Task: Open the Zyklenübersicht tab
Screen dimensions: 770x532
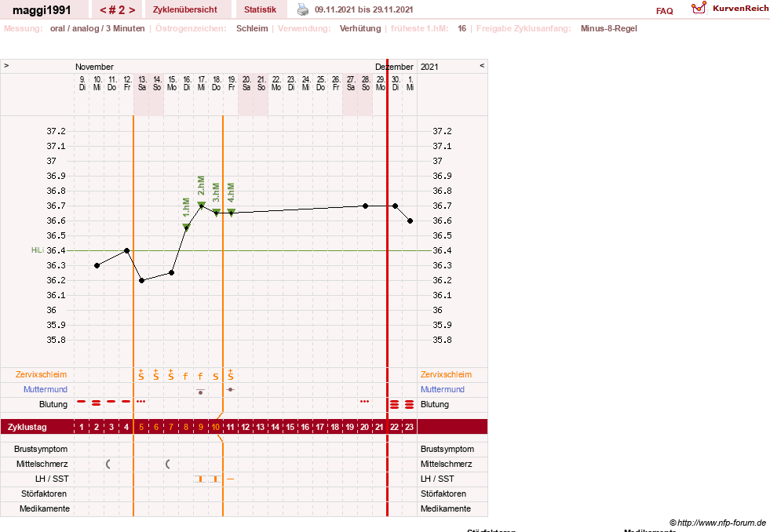Action: point(184,9)
